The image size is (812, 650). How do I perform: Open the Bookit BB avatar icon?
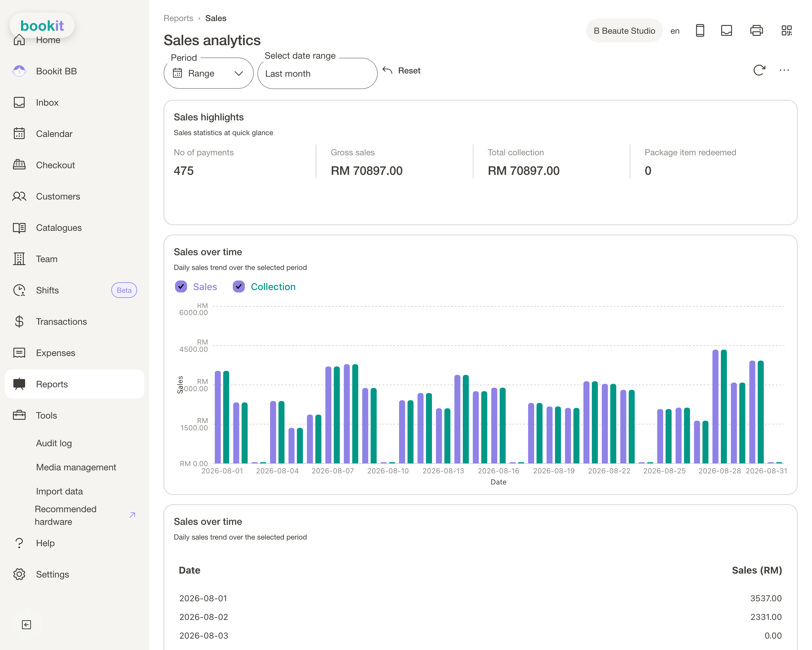pyautogui.click(x=19, y=71)
